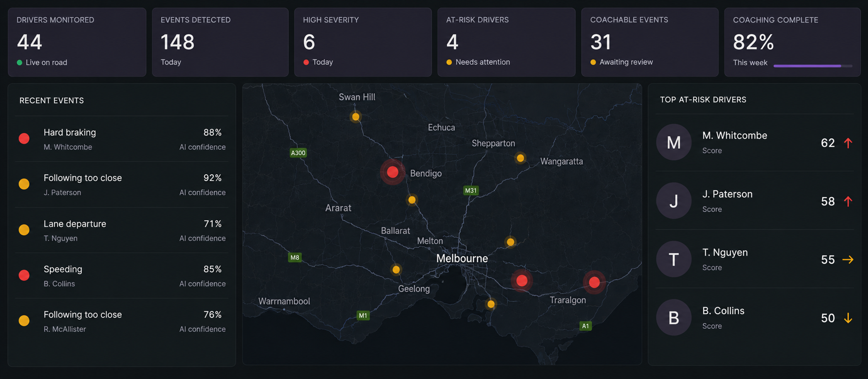Click the Echuca label on the map
The height and width of the screenshot is (379, 868).
pos(441,127)
